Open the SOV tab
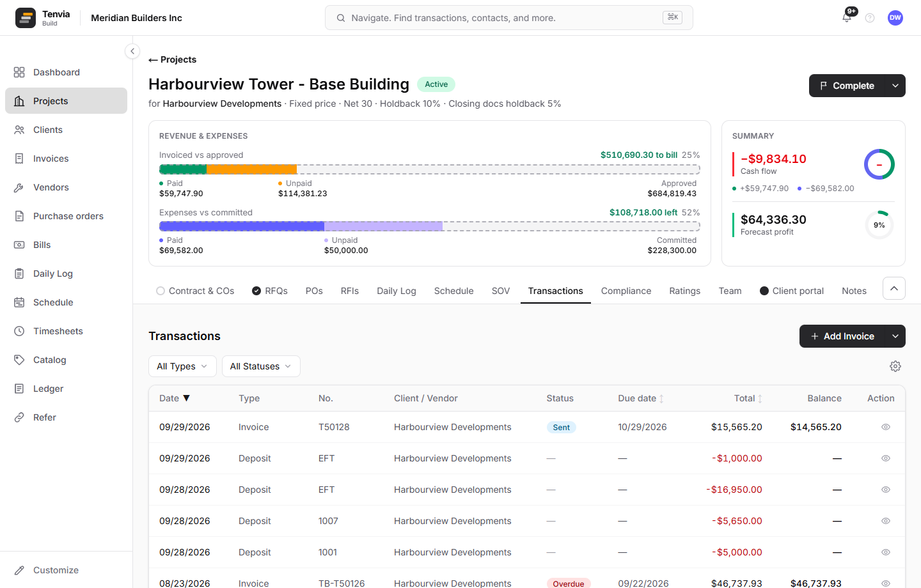The width and height of the screenshot is (921, 588). (x=501, y=291)
